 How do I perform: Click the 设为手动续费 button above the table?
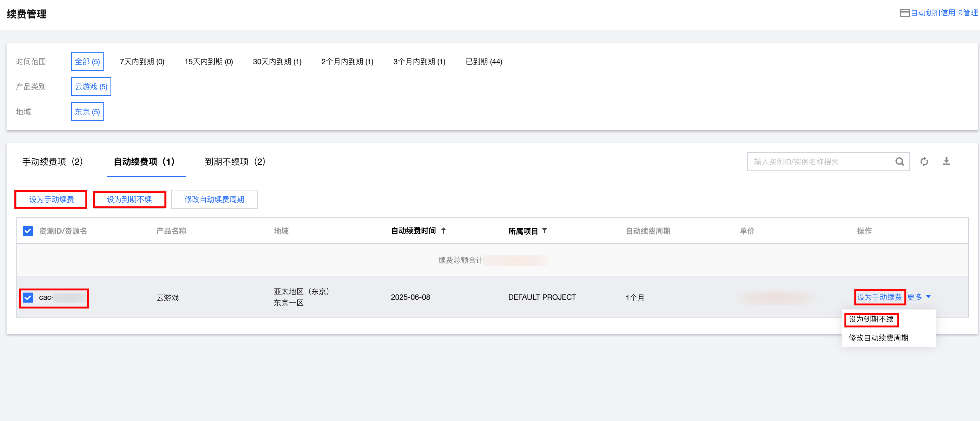[51, 200]
